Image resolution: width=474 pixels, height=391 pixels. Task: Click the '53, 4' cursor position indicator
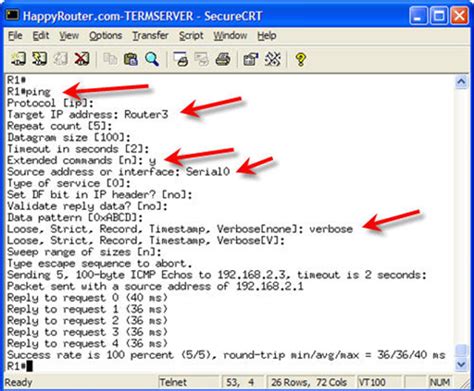240,382
